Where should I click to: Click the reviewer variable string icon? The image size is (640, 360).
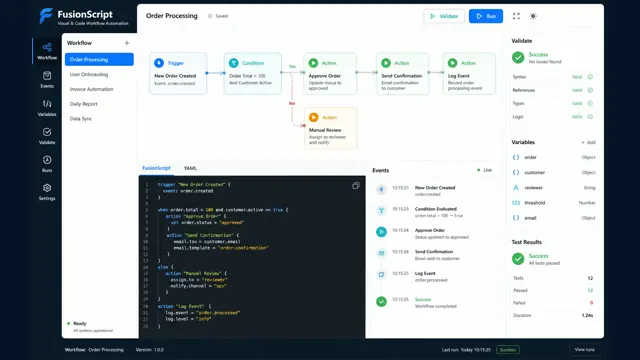tap(516, 188)
